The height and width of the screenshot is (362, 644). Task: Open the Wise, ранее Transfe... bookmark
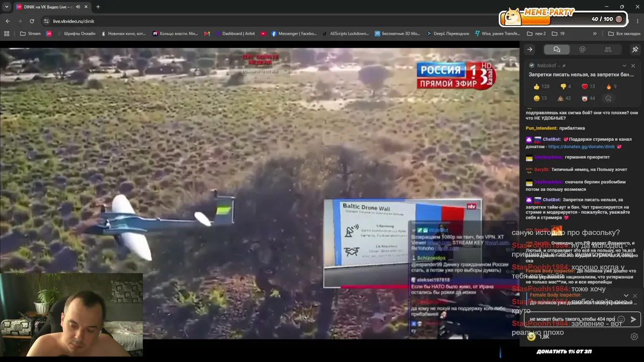[498, 34]
